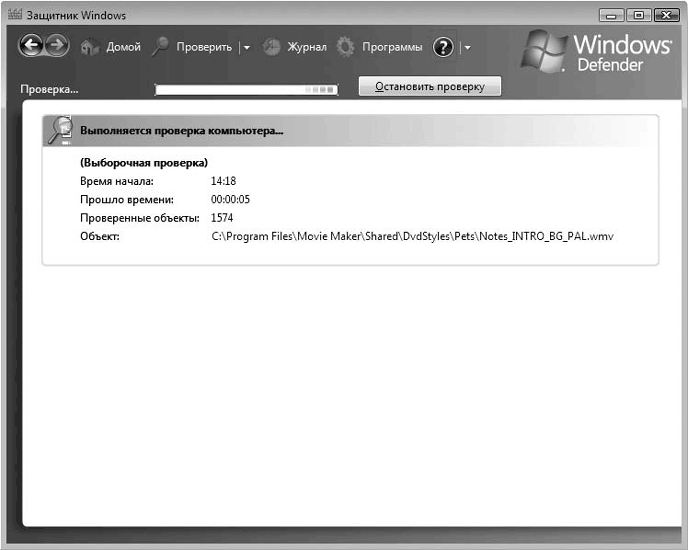Click the Forward arrow navigation button
Screen dimensions: 688x550
click(57, 46)
